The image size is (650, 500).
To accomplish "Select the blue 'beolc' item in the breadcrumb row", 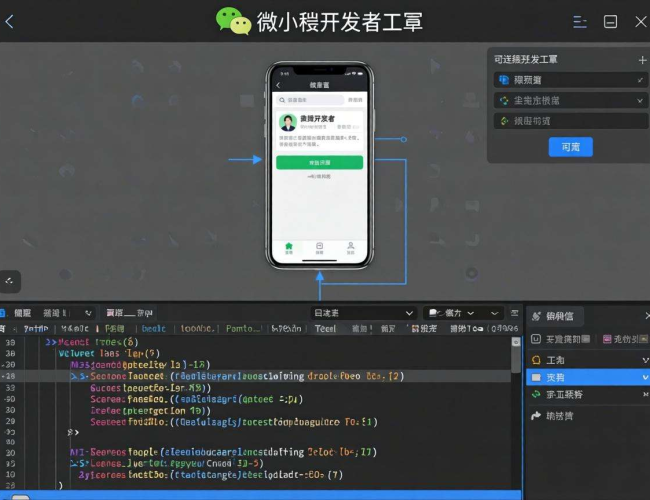I will pyautogui.click(x=153, y=329).
